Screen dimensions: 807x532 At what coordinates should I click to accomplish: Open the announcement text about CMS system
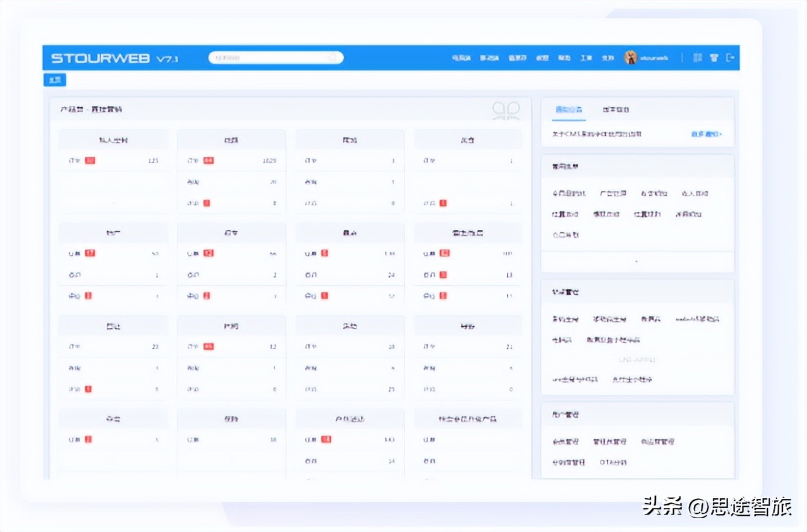[596, 134]
